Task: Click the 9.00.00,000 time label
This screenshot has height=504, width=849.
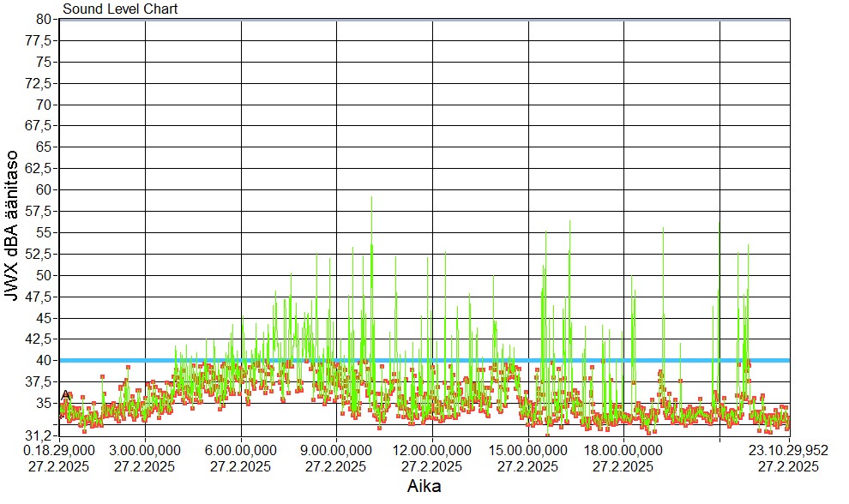Action: pyautogui.click(x=335, y=450)
